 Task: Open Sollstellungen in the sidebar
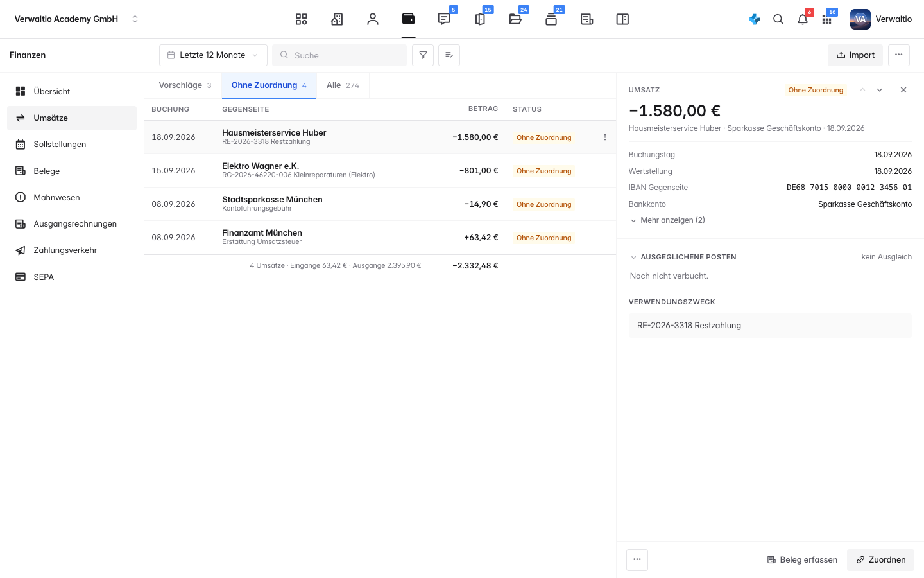click(72, 144)
